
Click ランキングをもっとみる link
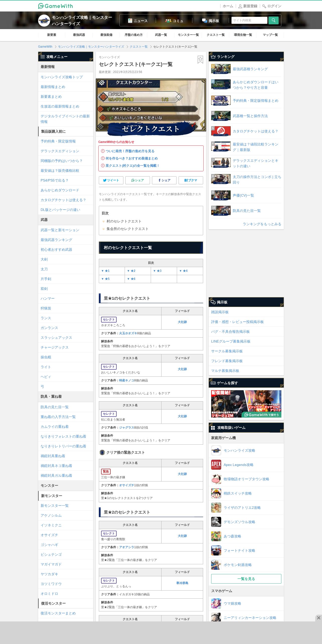point(262,224)
